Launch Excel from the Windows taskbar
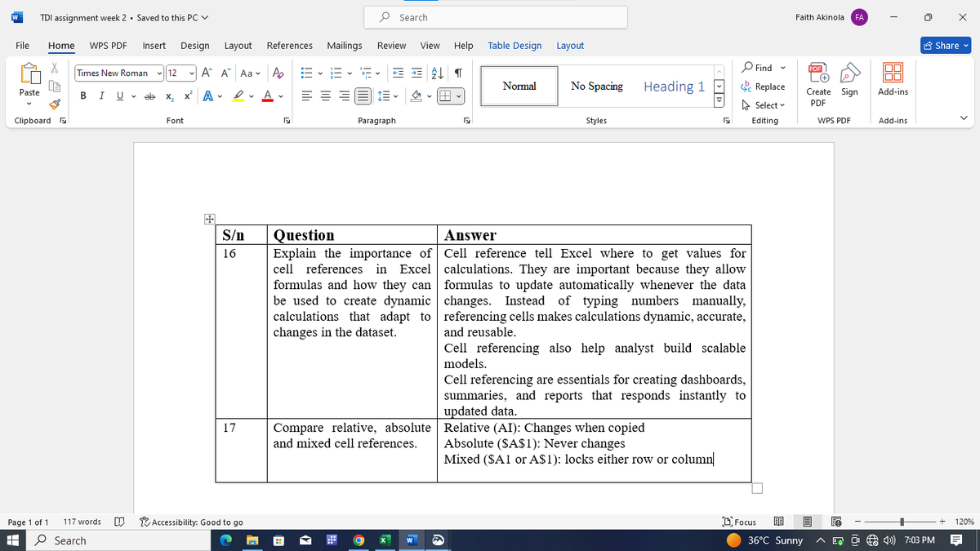This screenshot has width=980, height=551. (x=384, y=540)
